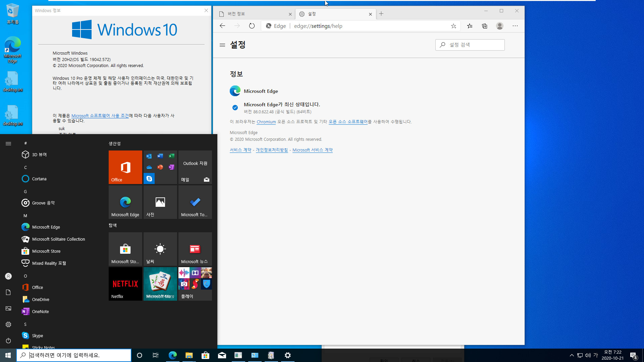Click the Power icon in Start sidebar
The width and height of the screenshot is (644, 362).
point(8,341)
